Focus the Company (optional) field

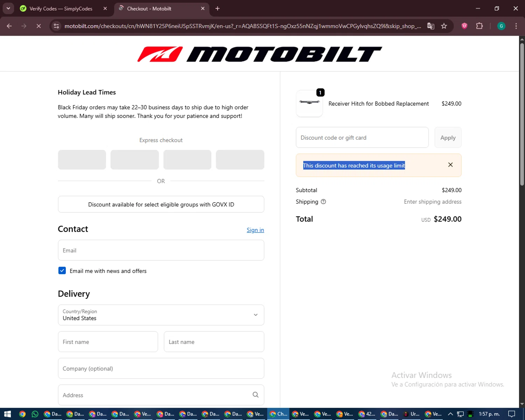pos(161,368)
